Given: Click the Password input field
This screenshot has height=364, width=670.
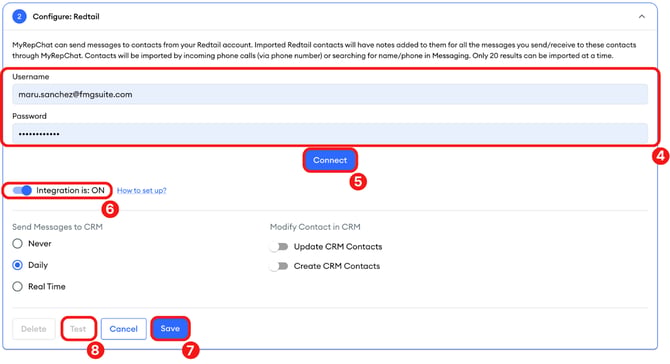Looking at the screenshot, I should coord(330,134).
